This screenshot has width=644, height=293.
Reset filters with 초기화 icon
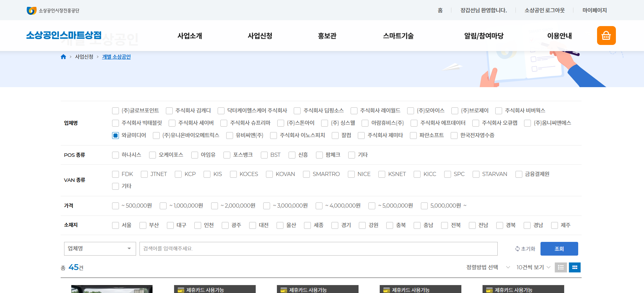pos(525,249)
